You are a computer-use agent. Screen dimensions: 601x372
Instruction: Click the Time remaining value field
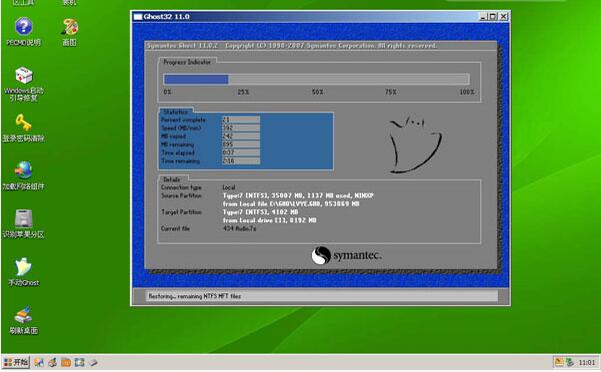[241, 161]
